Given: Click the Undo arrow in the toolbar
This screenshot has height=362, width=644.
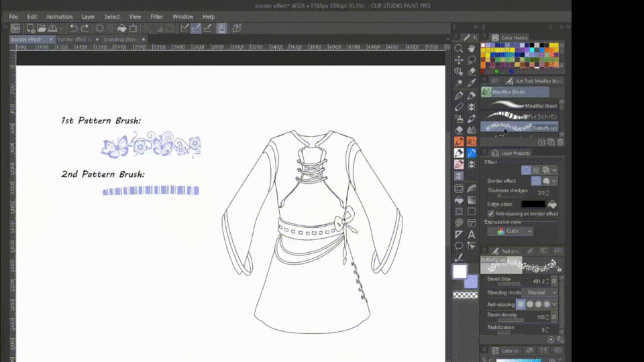Looking at the screenshot, I should point(74,28).
